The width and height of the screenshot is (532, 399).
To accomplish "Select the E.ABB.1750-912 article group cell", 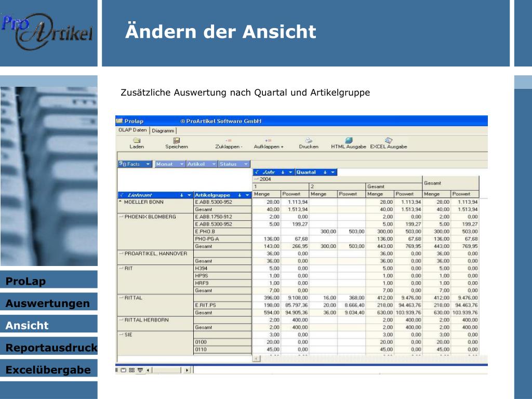I will click(222, 217).
